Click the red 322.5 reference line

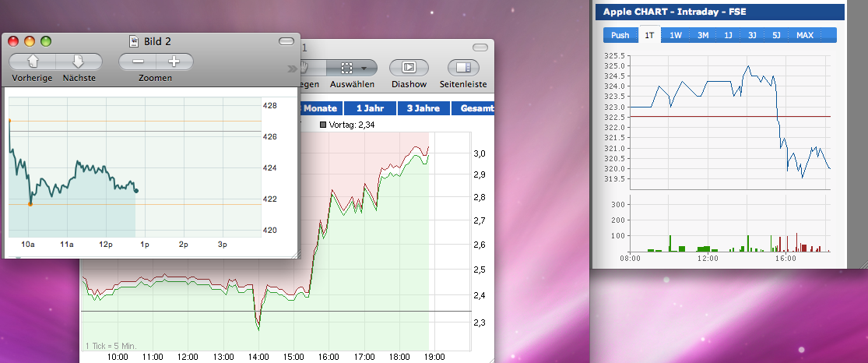[x=731, y=116]
